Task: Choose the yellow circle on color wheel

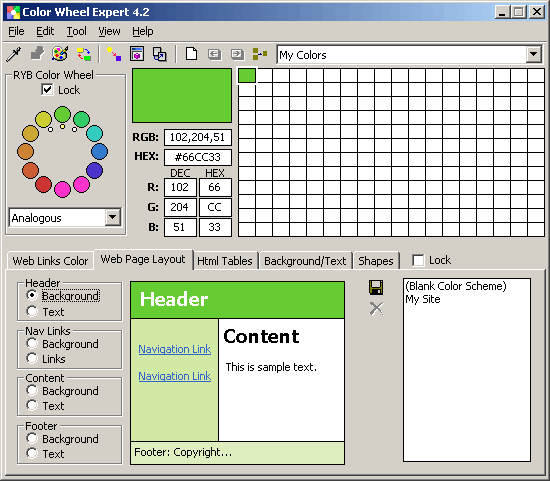Action: click(43, 119)
